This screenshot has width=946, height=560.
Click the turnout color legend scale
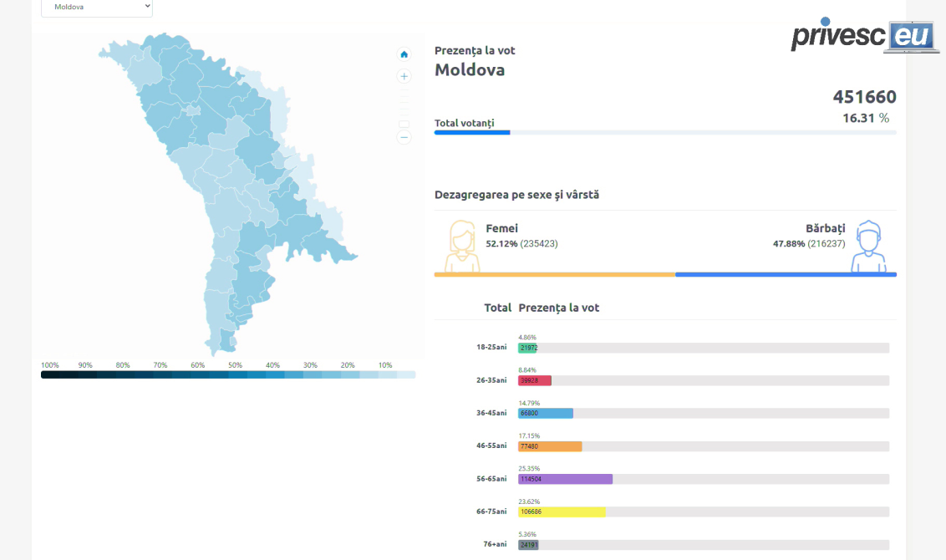[228, 374]
